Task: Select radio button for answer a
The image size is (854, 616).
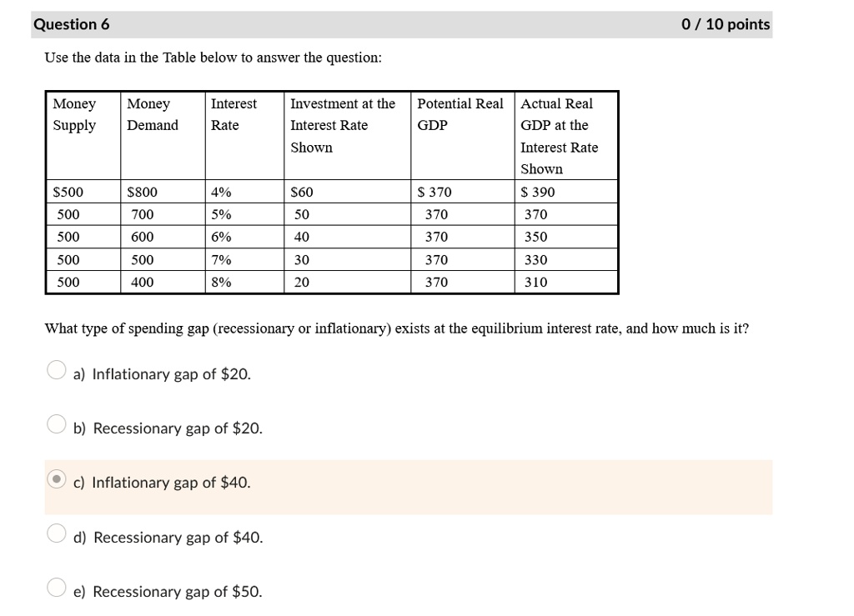Action: point(55,368)
